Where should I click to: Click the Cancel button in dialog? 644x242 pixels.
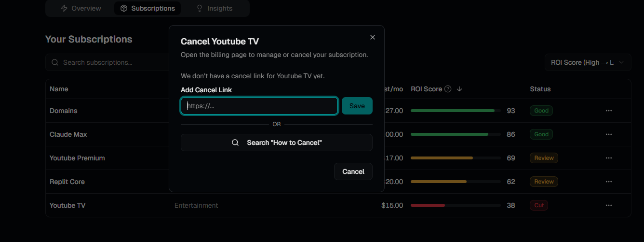[x=353, y=171]
